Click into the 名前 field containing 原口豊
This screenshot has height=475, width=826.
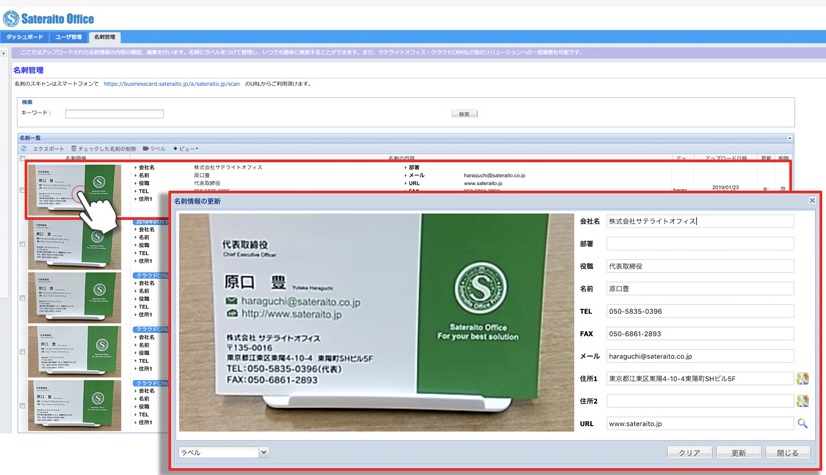[700, 289]
